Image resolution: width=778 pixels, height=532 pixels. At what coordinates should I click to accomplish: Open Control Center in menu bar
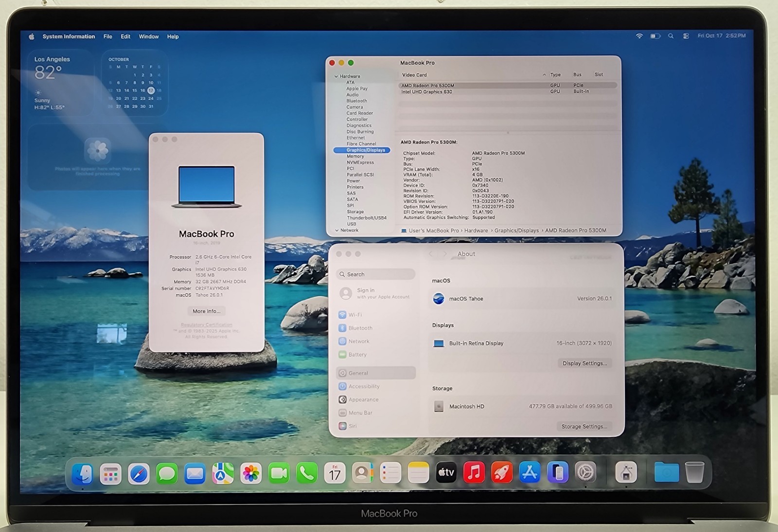tap(686, 36)
